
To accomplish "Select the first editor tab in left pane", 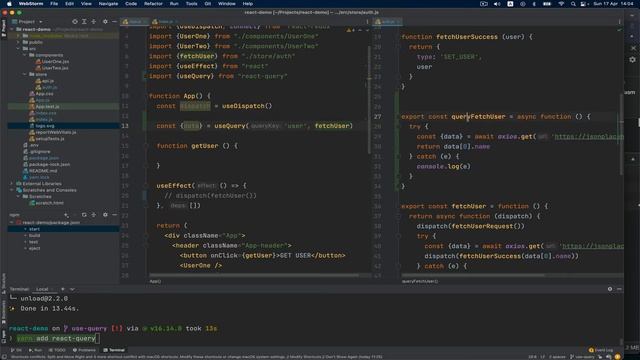I will click(x=134, y=22).
